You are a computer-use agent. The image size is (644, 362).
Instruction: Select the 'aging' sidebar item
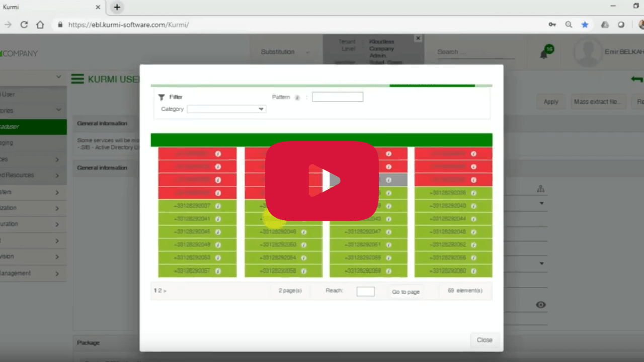coord(33,143)
